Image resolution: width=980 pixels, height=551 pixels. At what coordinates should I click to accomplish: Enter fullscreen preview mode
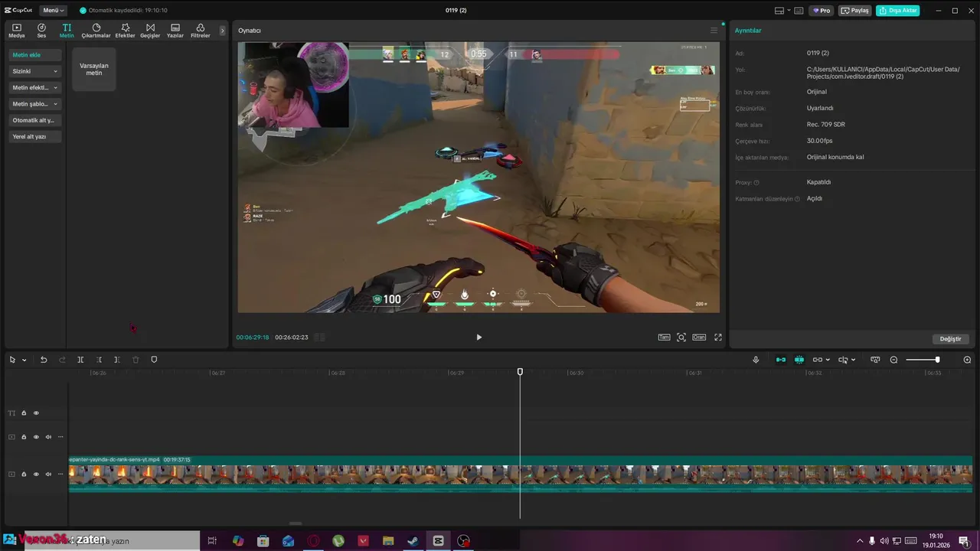(718, 337)
